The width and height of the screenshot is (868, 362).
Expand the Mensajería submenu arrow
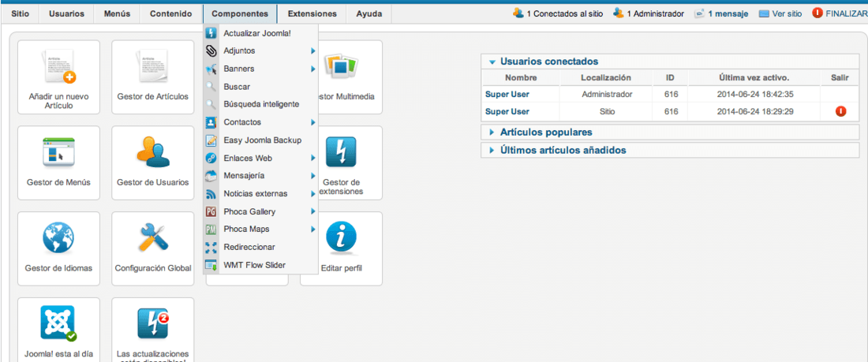[312, 176]
